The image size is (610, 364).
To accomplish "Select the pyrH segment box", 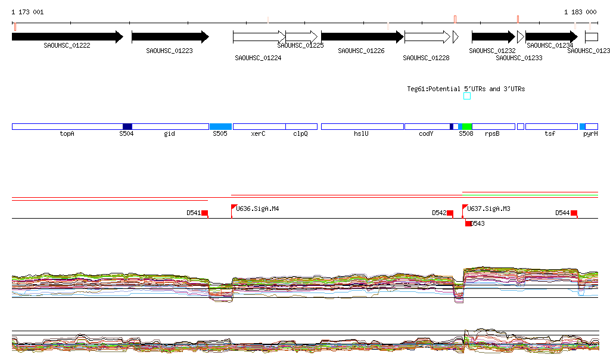I will pyautogui.click(x=592, y=126).
